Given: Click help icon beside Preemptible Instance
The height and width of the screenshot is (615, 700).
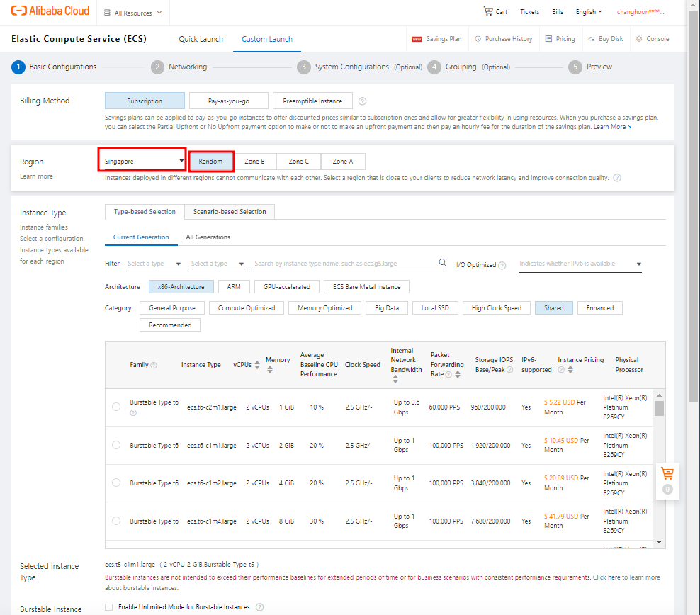Looking at the screenshot, I should (363, 101).
